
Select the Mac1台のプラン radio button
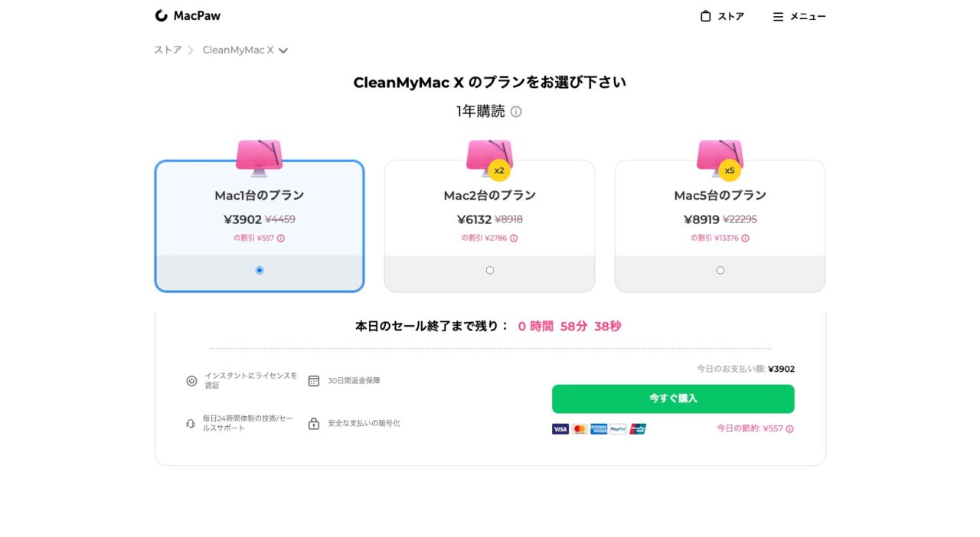[x=260, y=270]
